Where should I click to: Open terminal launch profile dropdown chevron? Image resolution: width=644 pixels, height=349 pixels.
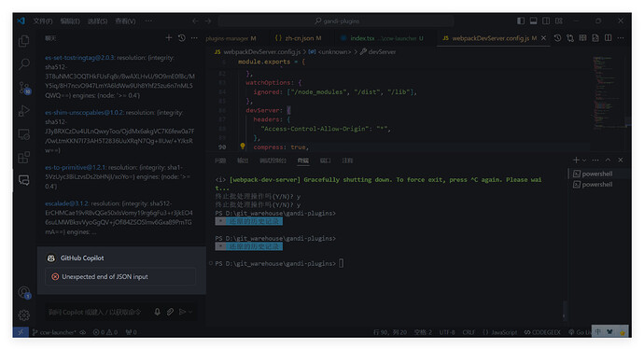click(x=584, y=161)
